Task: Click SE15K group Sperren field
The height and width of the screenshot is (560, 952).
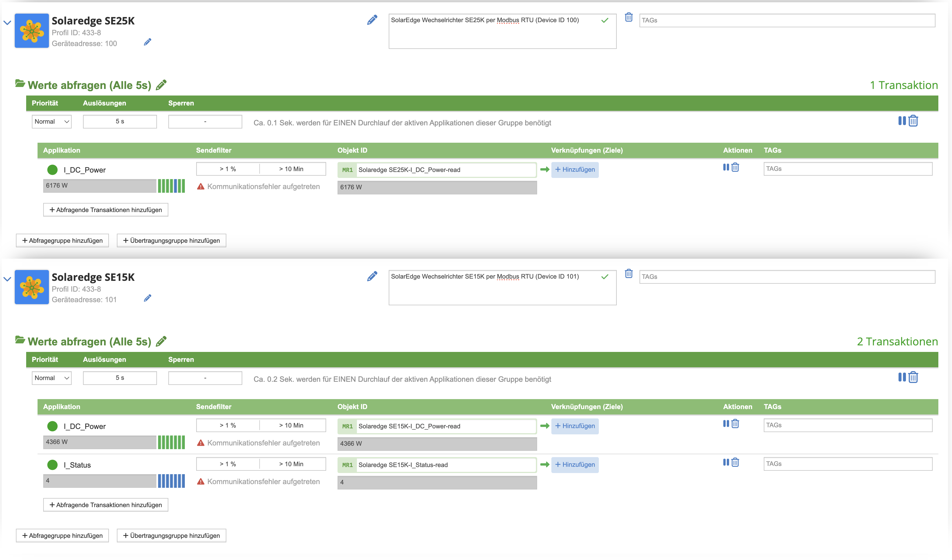Action: point(205,378)
